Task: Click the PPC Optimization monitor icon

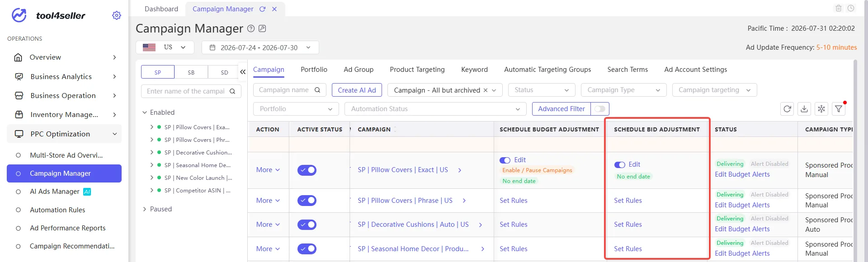Action: pyautogui.click(x=19, y=134)
